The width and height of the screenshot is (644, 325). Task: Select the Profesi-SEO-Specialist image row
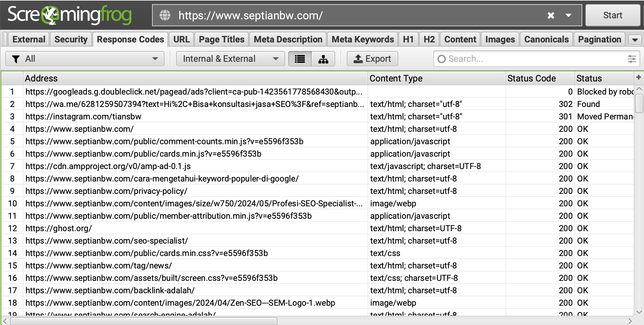point(317,203)
